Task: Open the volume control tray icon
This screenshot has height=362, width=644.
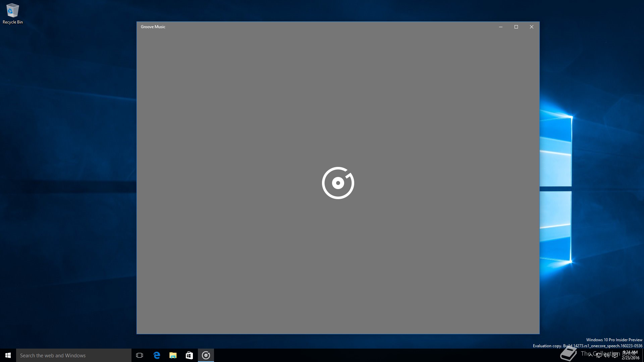Action: tap(607, 355)
